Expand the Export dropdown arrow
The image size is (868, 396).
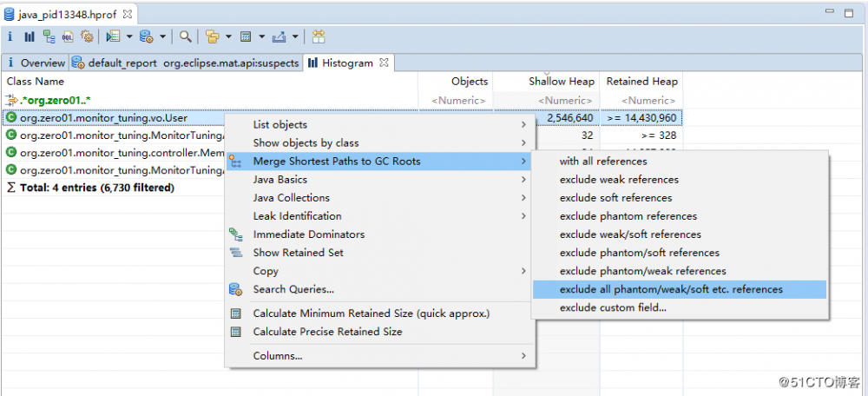pos(295,36)
